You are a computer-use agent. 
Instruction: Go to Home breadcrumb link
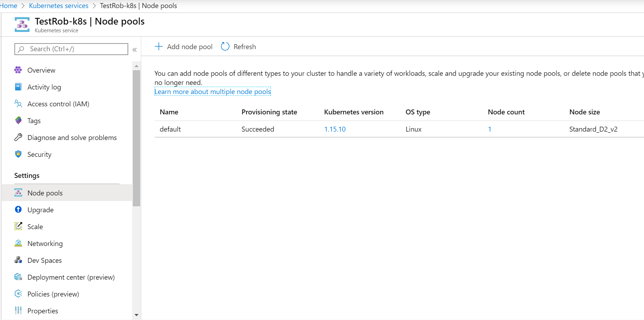click(x=8, y=6)
